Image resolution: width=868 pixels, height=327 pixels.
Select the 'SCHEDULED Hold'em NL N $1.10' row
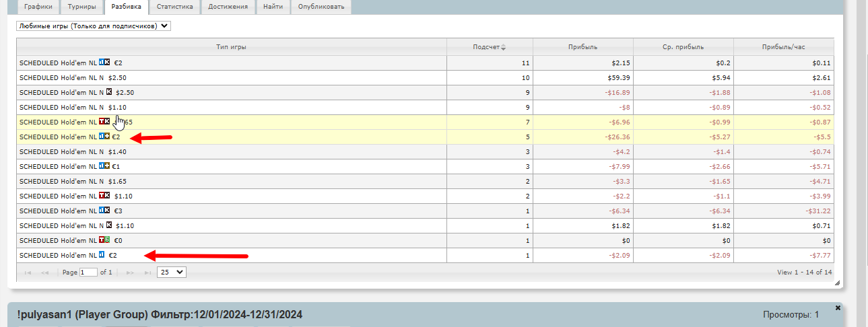(425, 107)
